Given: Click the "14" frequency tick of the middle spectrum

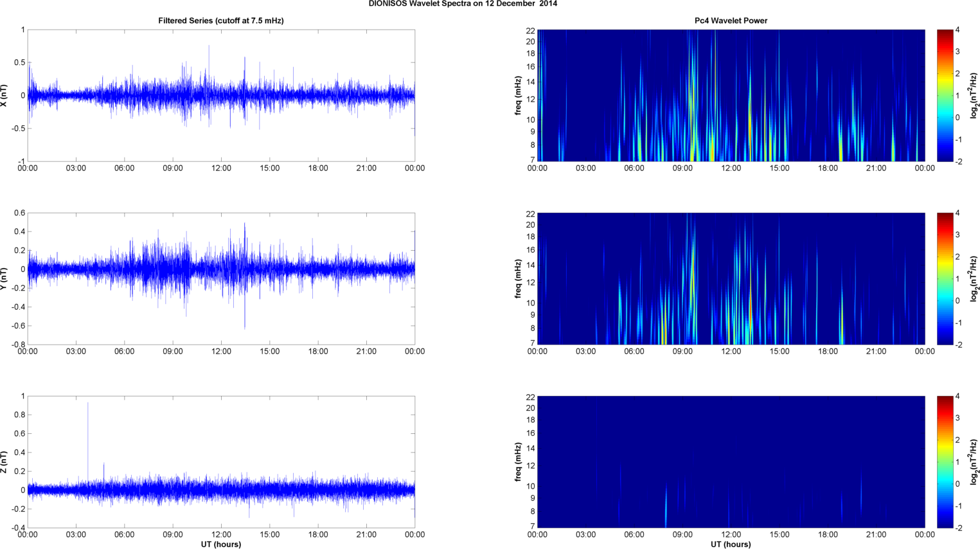Looking at the screenshot, I should click(x=530, y=265).
